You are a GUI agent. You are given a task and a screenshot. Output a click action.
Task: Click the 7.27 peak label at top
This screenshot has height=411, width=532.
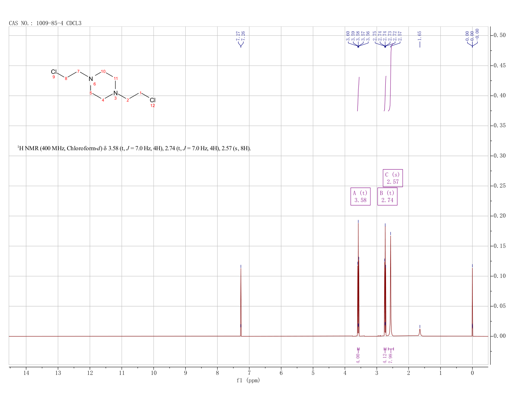click(238, 35)
